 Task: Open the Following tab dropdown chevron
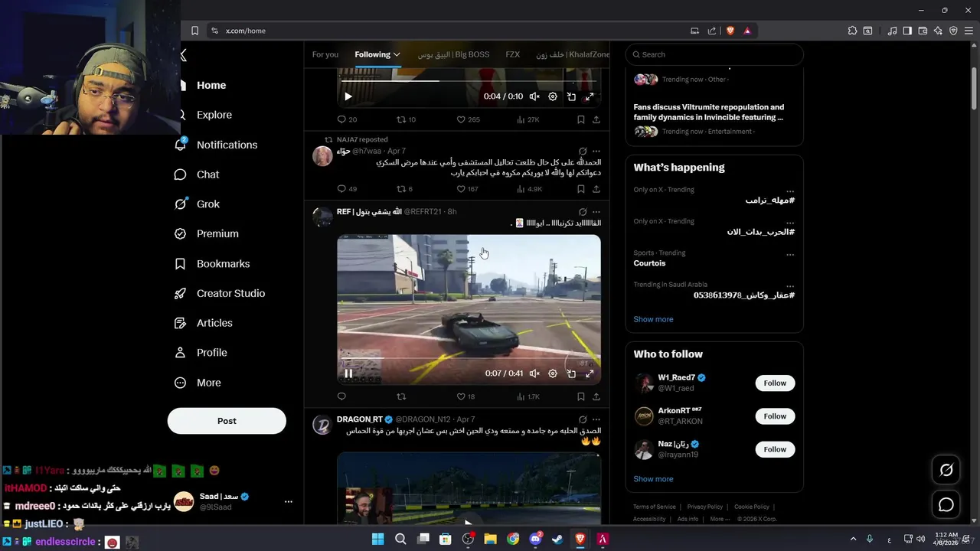[397, 54]
